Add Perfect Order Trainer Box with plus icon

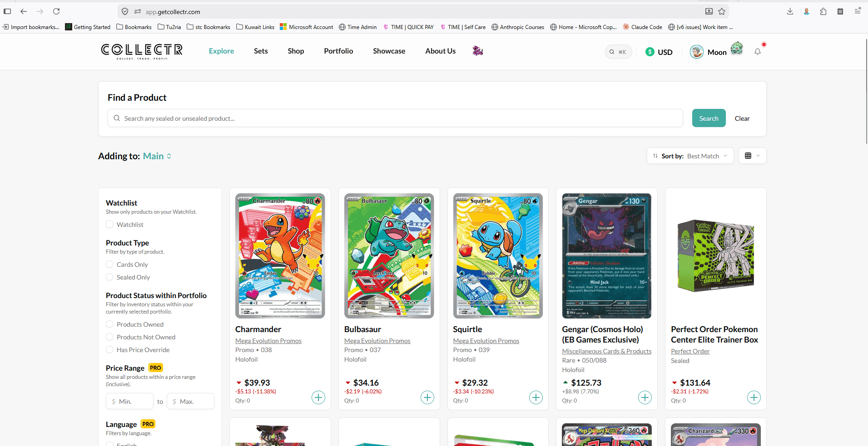754,397
